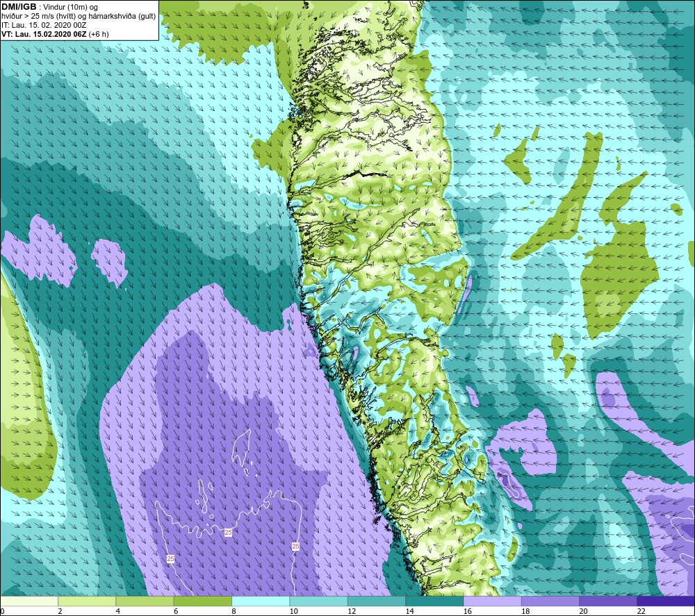The width and height of the screenshot is (695, 616).
Task: Click the 8–10 m/s light cyan legend swatch
Action: click(x=261, y=601)
